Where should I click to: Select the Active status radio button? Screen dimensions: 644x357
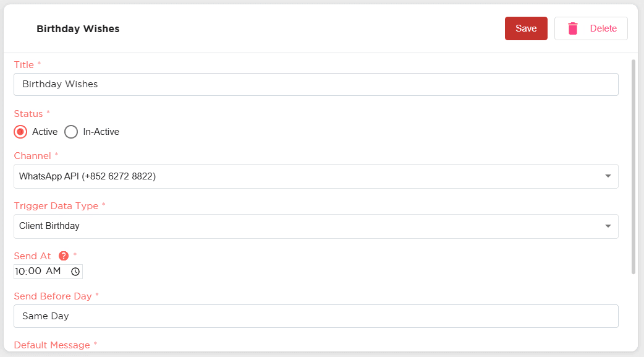[x=20, y=132]
